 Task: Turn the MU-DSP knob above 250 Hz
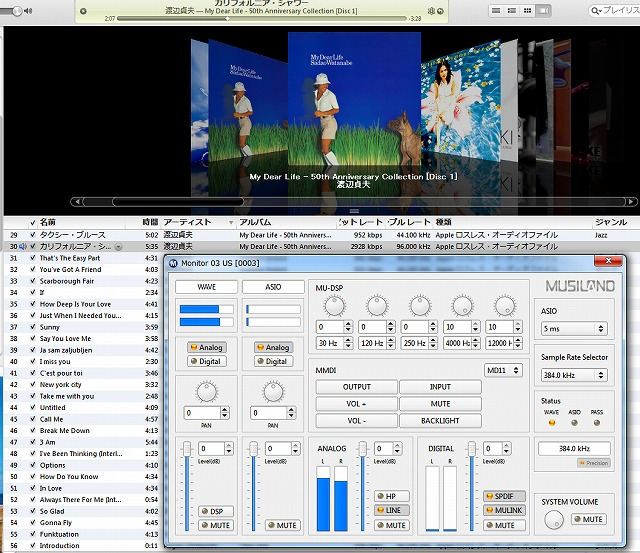point(420,306)
